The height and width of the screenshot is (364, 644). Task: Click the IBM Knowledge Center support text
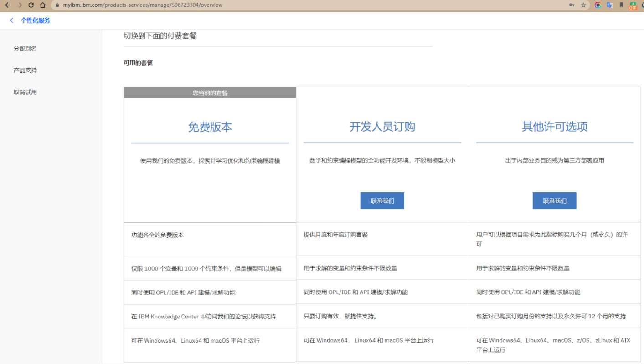(203, 317)
